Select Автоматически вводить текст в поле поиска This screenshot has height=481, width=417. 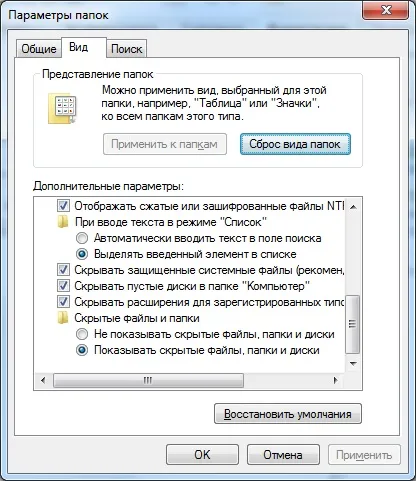click(x=82, y=238)
